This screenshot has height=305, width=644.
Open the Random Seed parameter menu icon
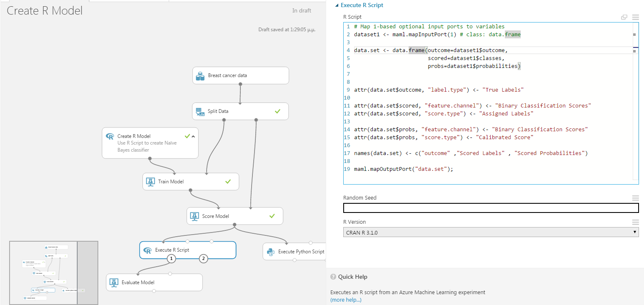(635, 198)
